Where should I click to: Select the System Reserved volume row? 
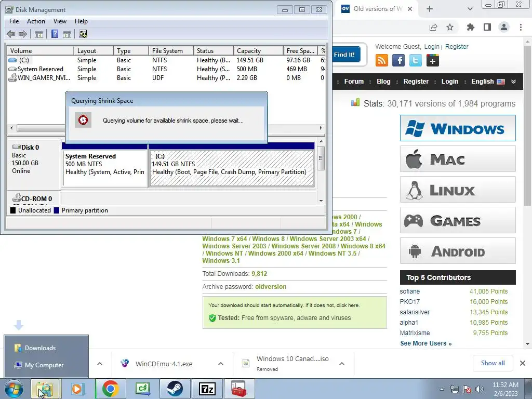166,69
